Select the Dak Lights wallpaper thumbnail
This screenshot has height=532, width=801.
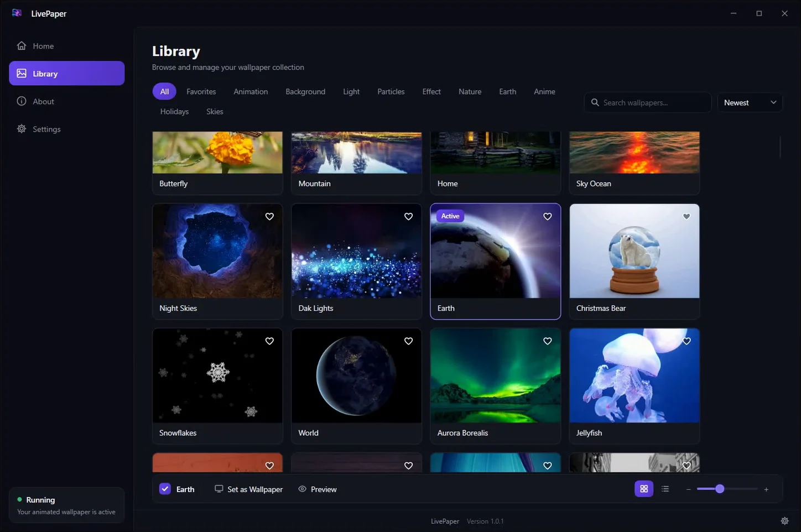point(356,251)
